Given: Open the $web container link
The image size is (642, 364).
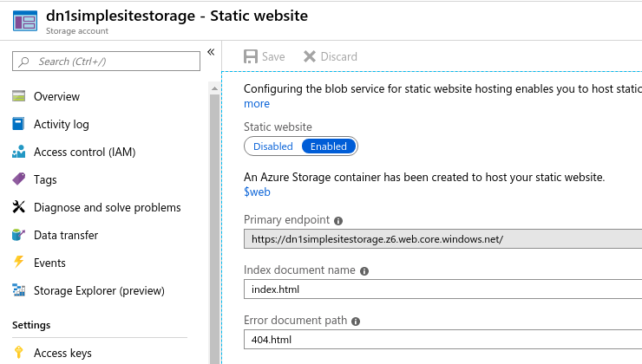Looking at the screenshot, I should coord(258,192).
